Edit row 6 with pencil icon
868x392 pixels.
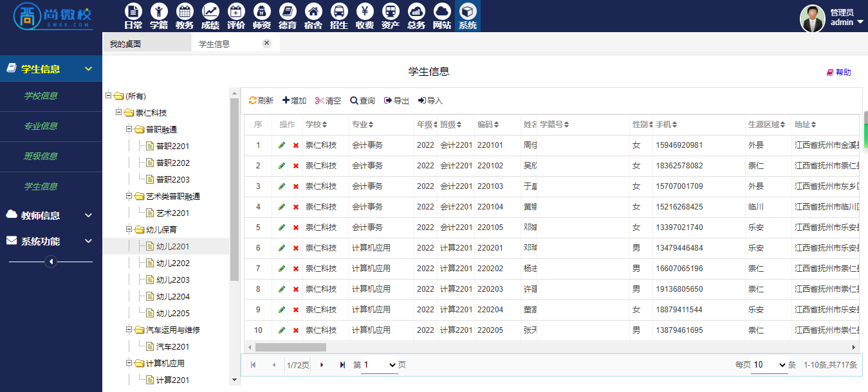[x=282, y=248]
